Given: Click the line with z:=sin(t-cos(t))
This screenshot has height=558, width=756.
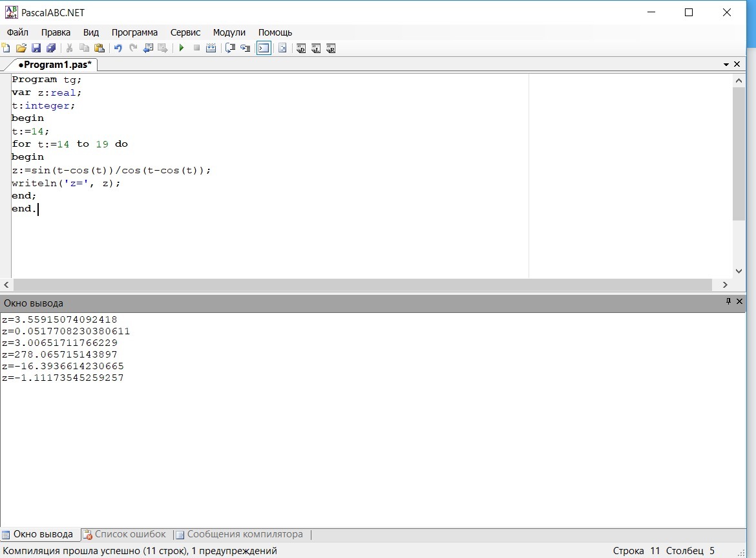Looking at the screenshot, I should (111, 170).
